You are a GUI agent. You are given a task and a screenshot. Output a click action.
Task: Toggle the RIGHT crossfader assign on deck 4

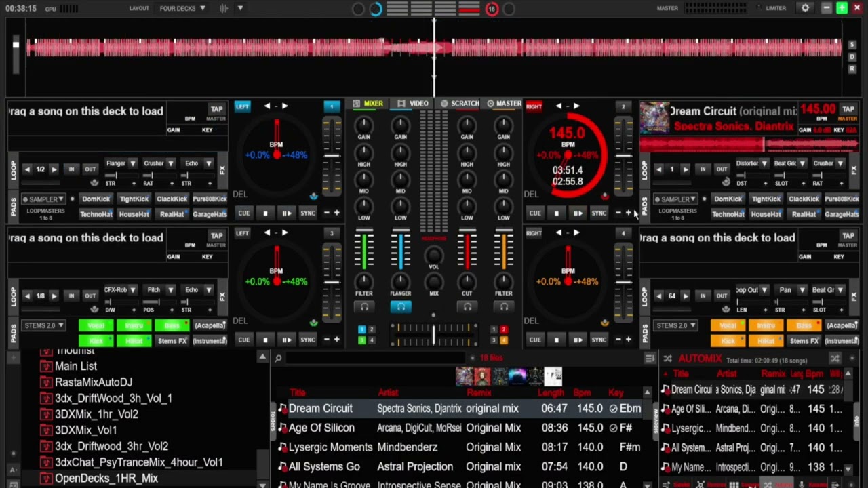tap(534, 233)
